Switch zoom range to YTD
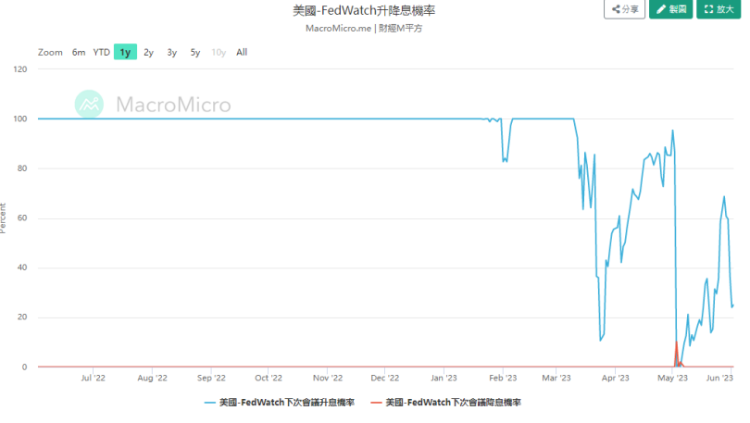This screenshot has height=423, width=750. [101, 52]
